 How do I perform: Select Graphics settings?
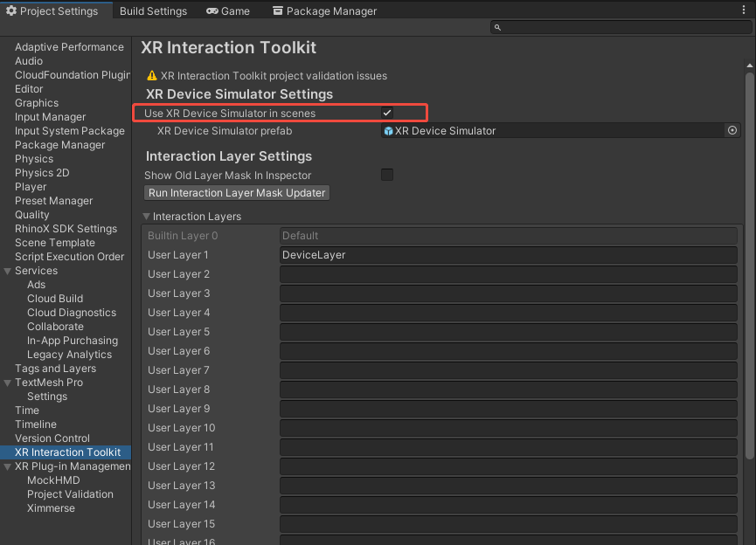point(37,103)
